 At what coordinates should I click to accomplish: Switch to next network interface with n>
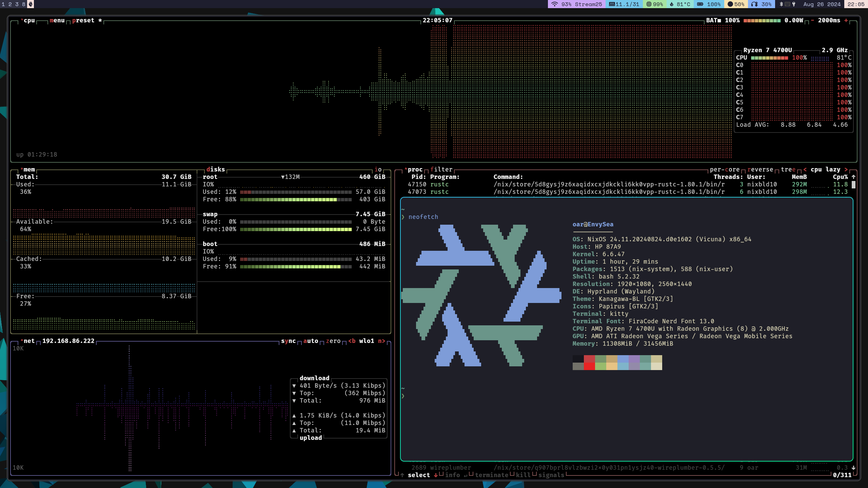pos(382,341)
